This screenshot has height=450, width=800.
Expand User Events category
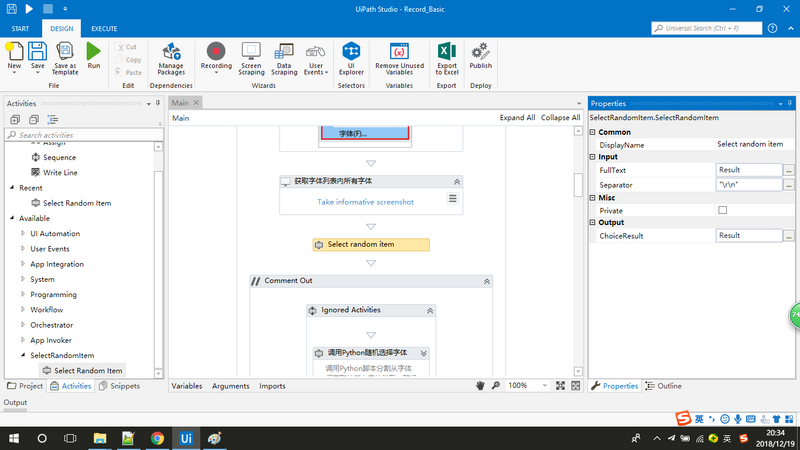click(x=23, y=248)
